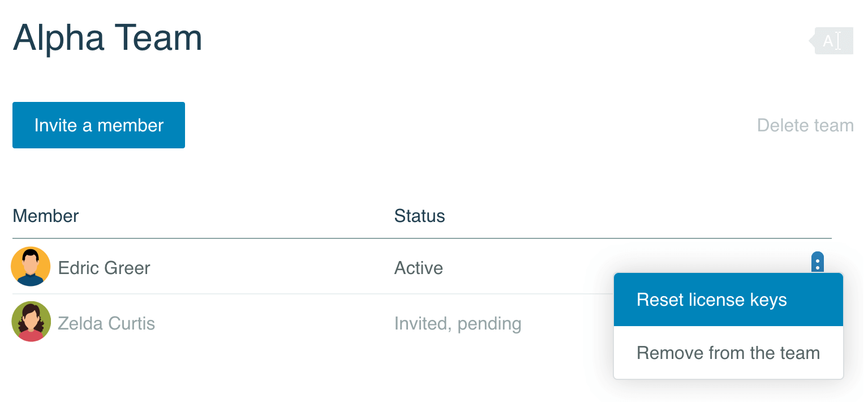Click Edric Greer's avatar
This screenshot has width=868, height=402.
point(31,267)
